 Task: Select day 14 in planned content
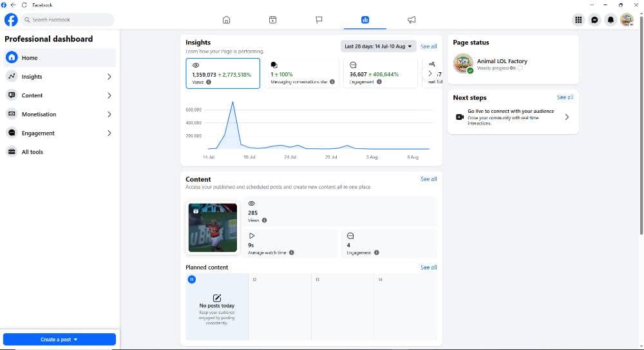point(405,307)
